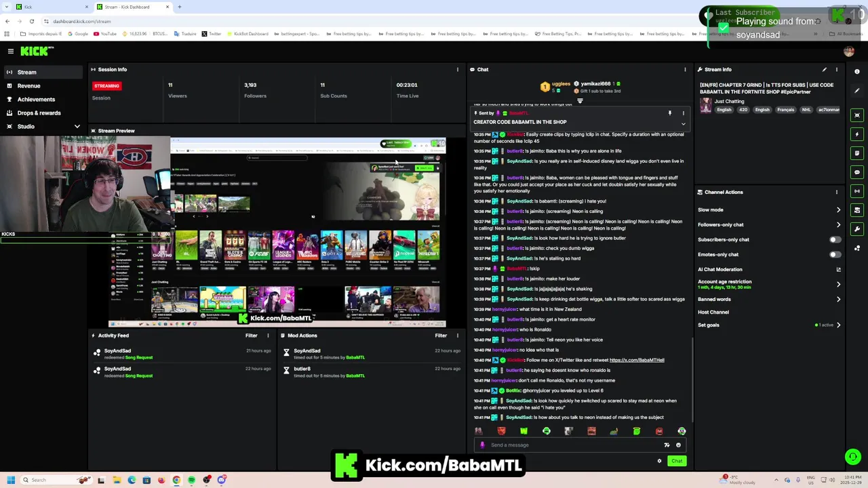Screen dimensions: 868x488
Task: Toggle Subscribers-only chat
Action: [x=835, y=239]
